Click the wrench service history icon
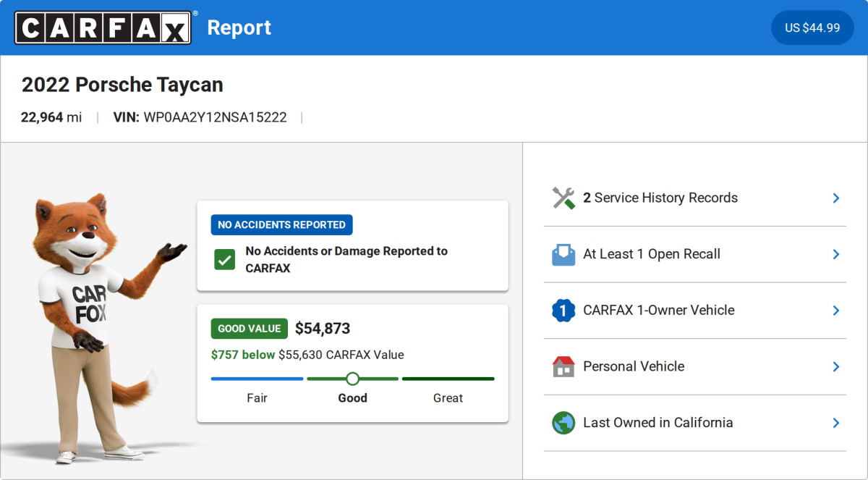This screenshot has width=868, height=480. [563, 198]
